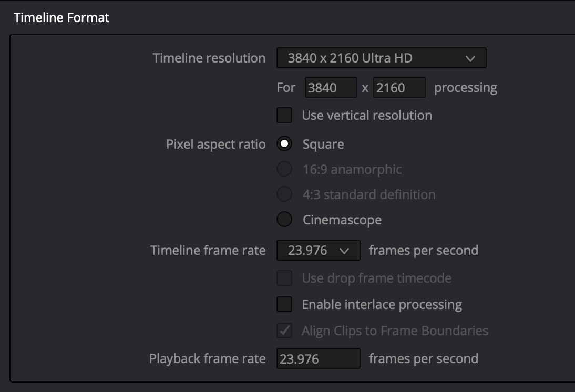The width and height of the screenshot is (575, 392).
Task: Enable Use vertical resolution checkbox
Action: point(284,115)
